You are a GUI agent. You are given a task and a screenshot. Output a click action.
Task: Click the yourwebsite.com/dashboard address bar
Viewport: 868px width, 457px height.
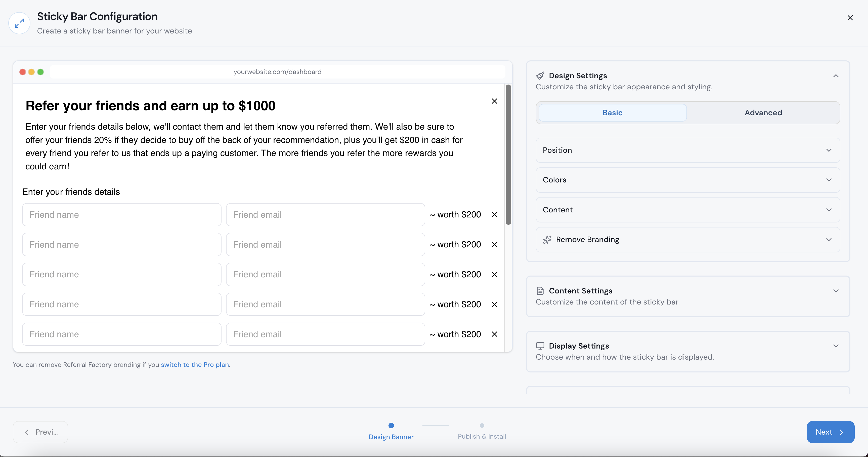pos(277,72)
